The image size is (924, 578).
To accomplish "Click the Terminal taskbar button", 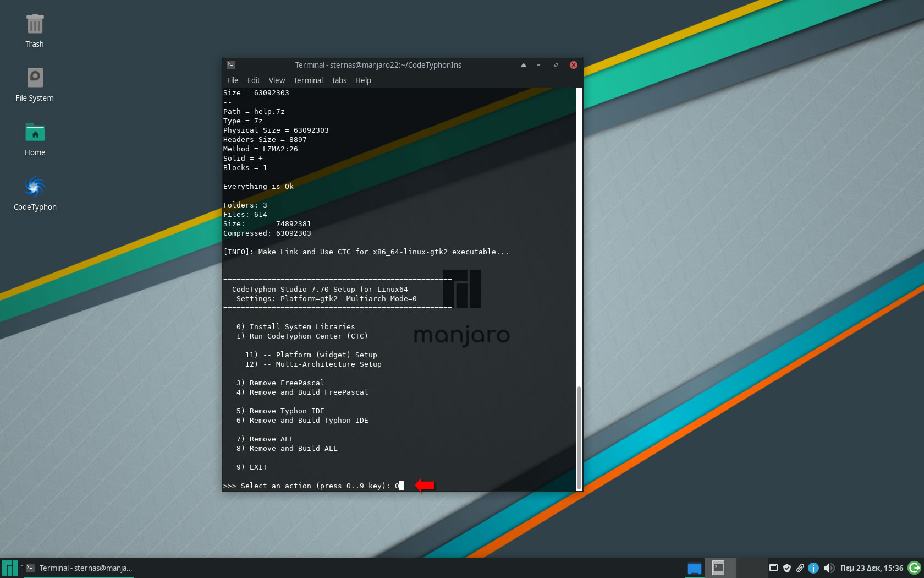I will pos(79,568).
